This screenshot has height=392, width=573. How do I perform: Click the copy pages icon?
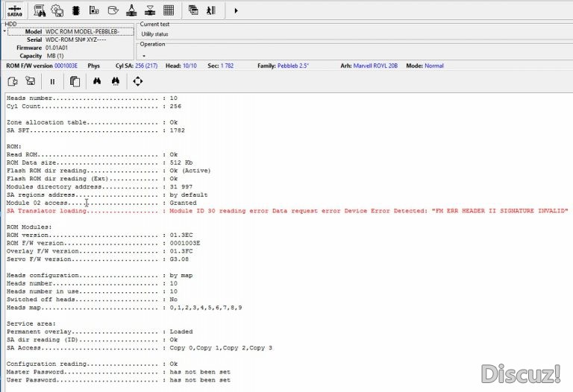pyautogui.click(x=75, y=81)
